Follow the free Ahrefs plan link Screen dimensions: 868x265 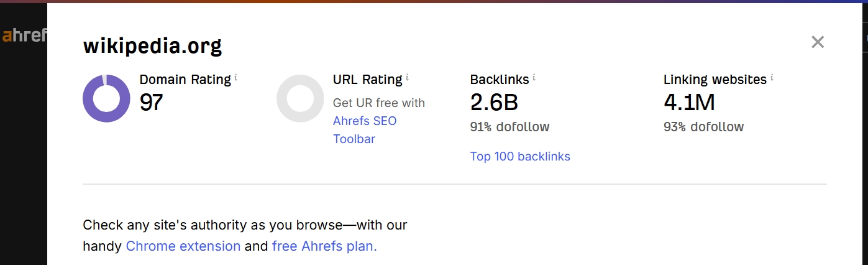tap(324, 246)
